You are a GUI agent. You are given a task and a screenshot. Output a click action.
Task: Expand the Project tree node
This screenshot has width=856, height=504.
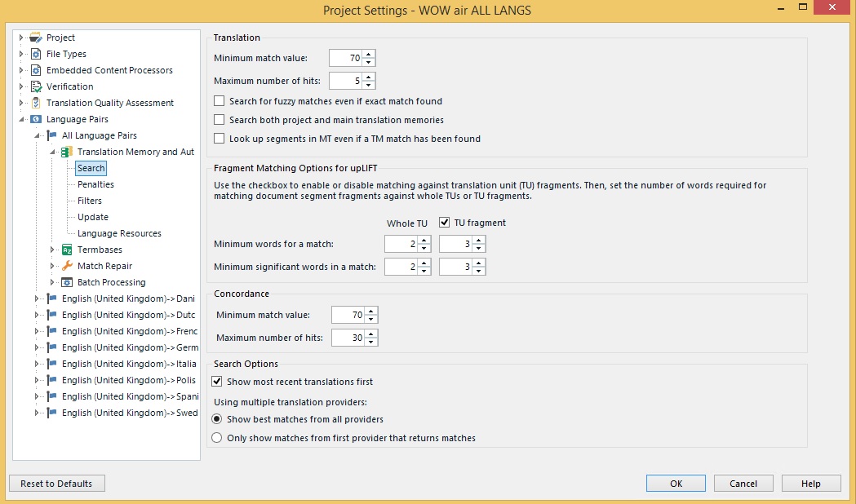[x=20, y=38]
